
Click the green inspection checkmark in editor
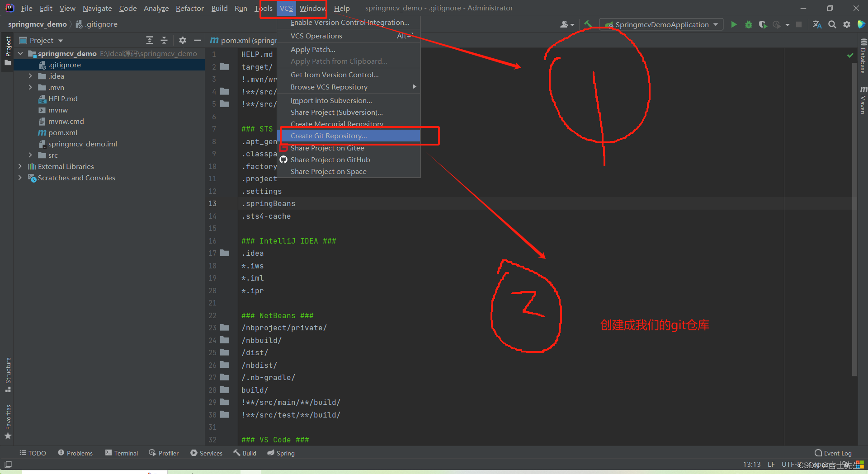coord(850,55)
